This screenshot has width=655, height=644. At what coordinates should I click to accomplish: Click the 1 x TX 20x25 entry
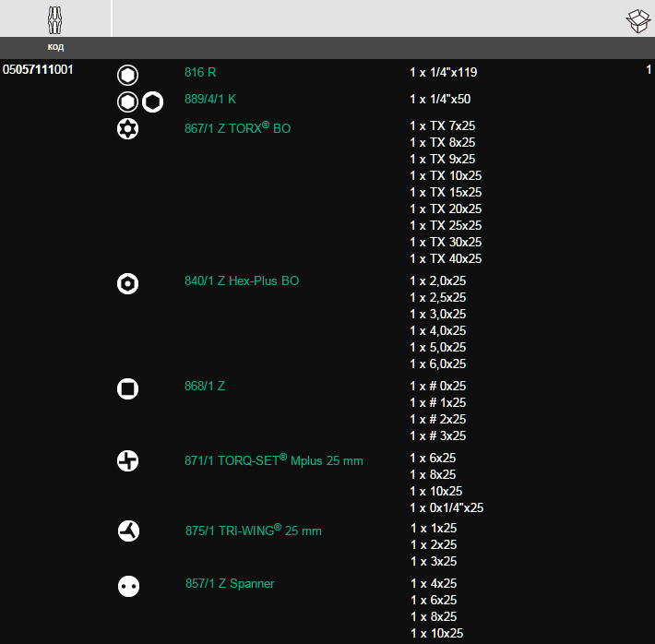446,209
